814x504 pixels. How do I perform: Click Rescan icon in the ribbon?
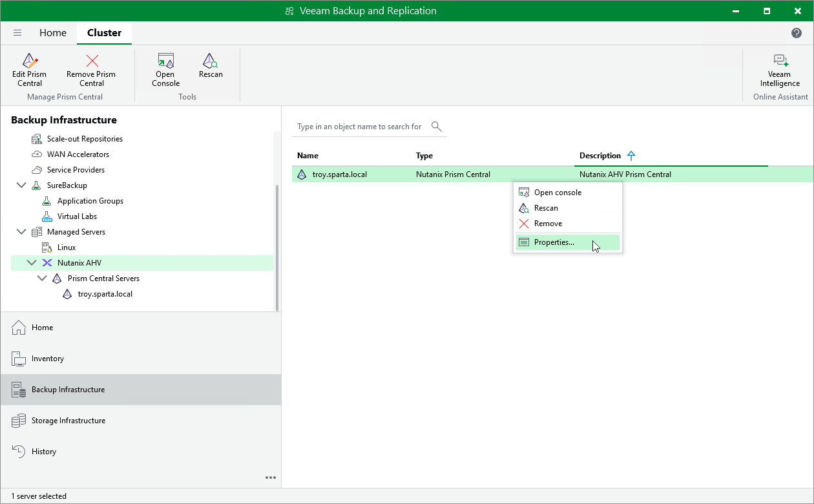click(x=211, y=61)
